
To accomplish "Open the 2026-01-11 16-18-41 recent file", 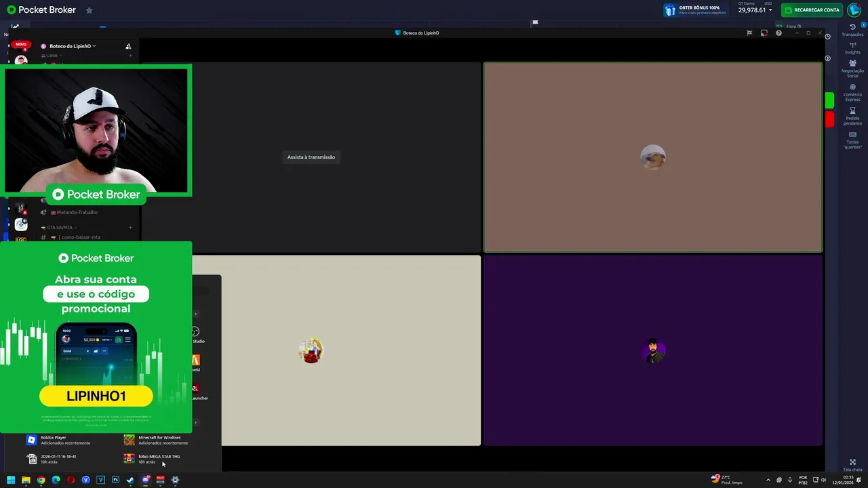I will coord(52,459).
